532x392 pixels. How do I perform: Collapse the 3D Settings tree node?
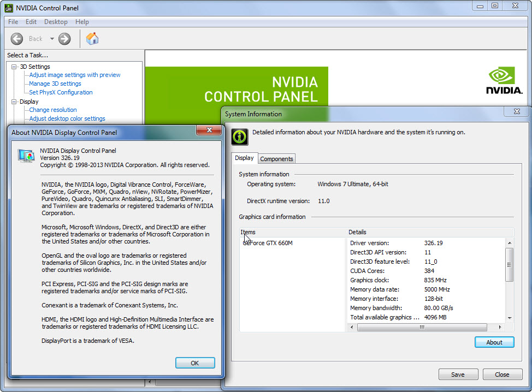coord(14,67)
